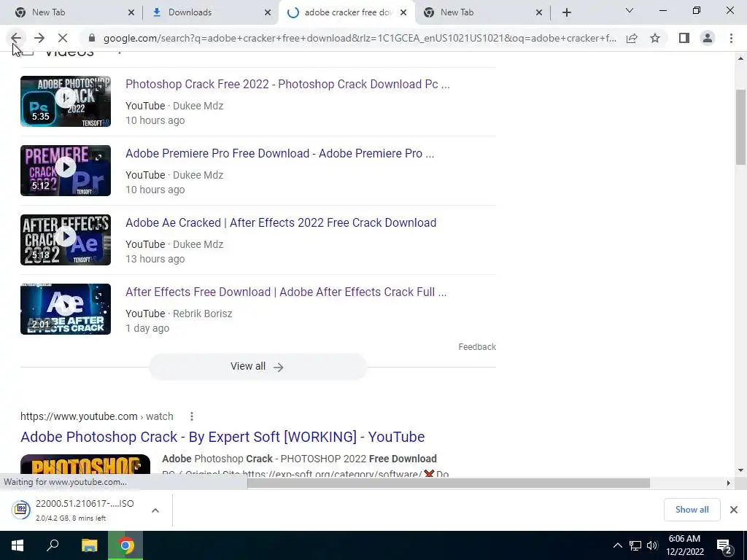Switch to the Downloads tab
This screenshot has height=560, width=747.
(211, 12)
